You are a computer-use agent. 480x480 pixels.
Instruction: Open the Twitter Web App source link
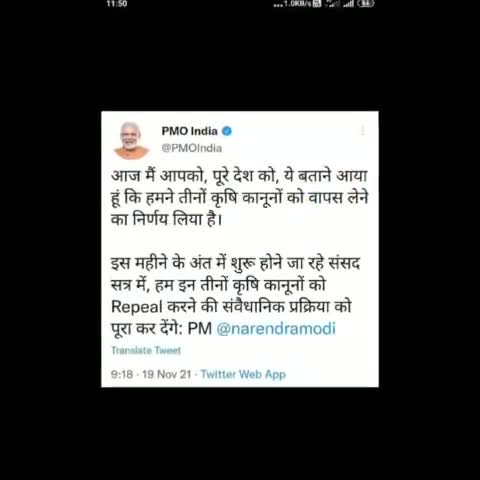pyautogui.click(x=243, y=374)
